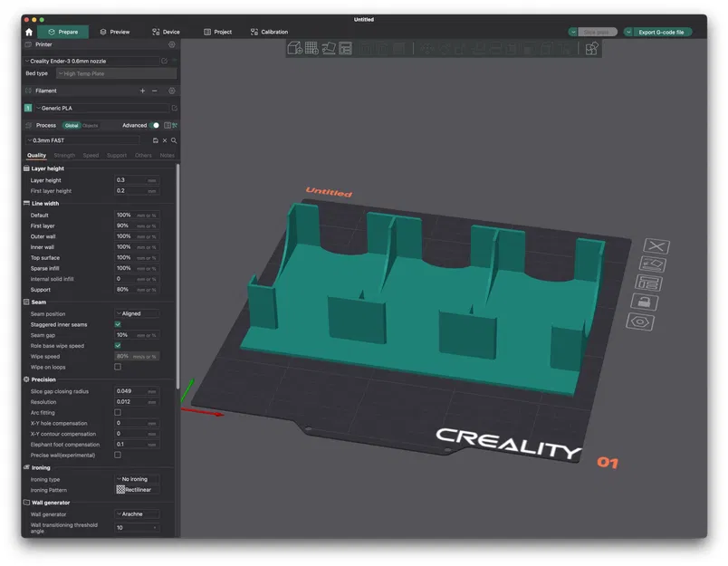
Task: Click the settings panel vertical scrollbar
Action: point(177,276)
